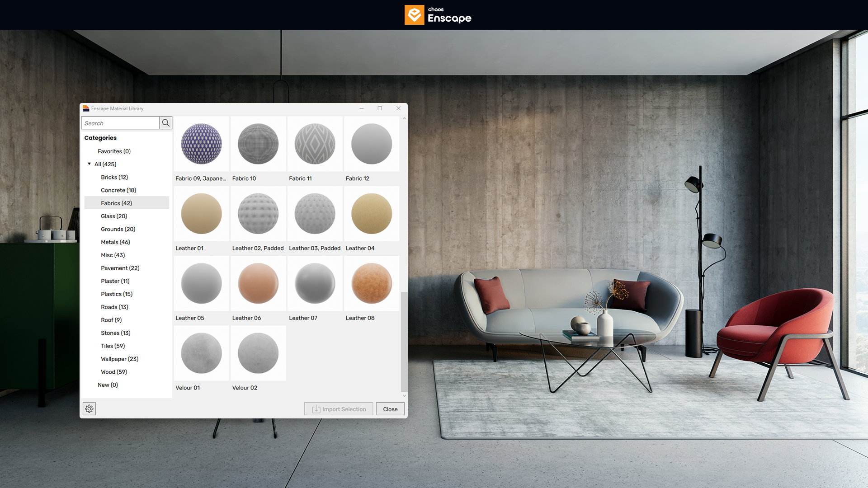
Task: Show the Concrete (18) materials
Action: (118, 190)
